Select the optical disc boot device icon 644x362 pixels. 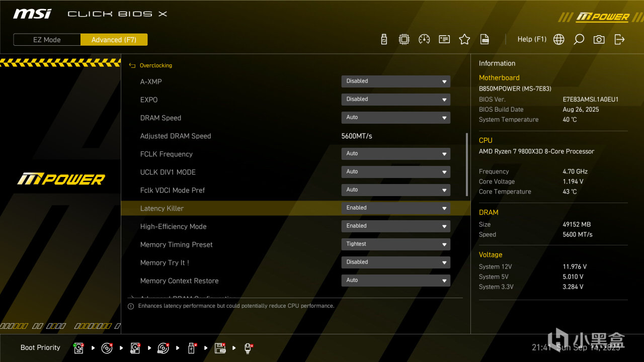coord(107,348)
